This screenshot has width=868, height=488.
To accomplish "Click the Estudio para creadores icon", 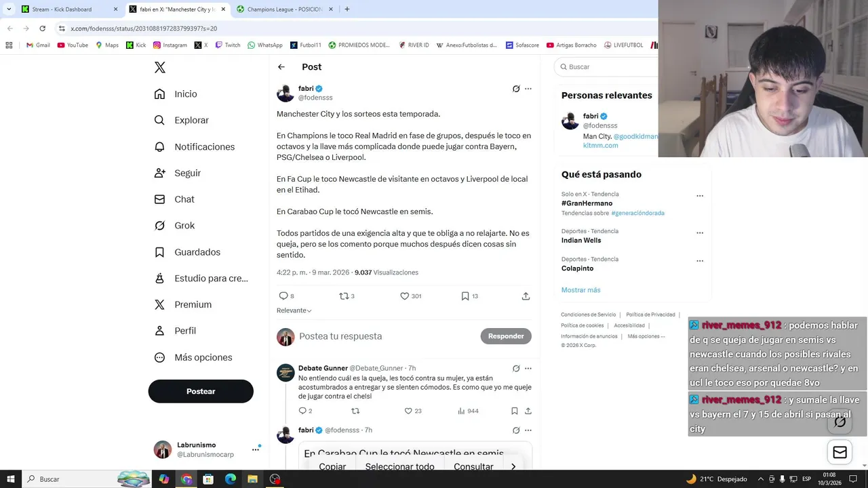I will (x=160, y=278).
